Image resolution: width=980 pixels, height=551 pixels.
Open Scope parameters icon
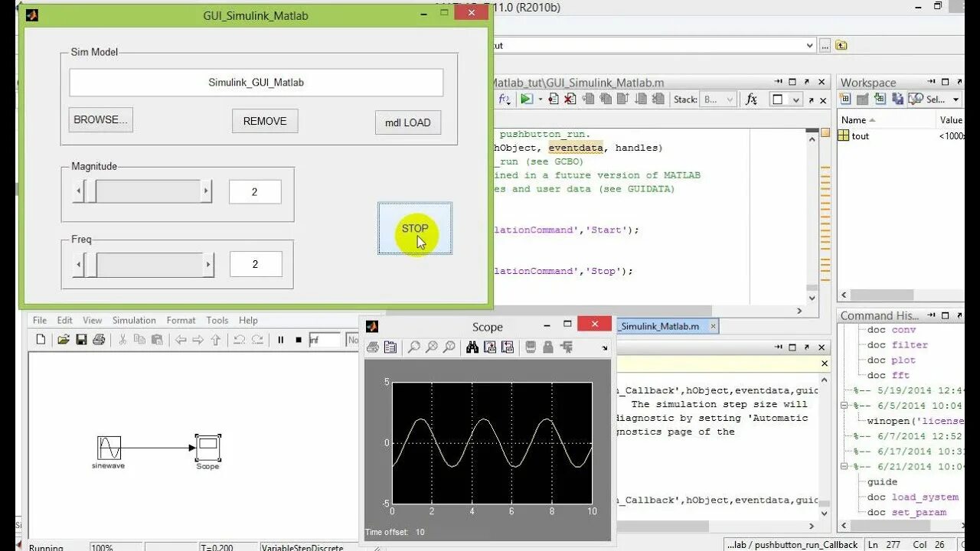pyautogui.click(x=390, y=347)
